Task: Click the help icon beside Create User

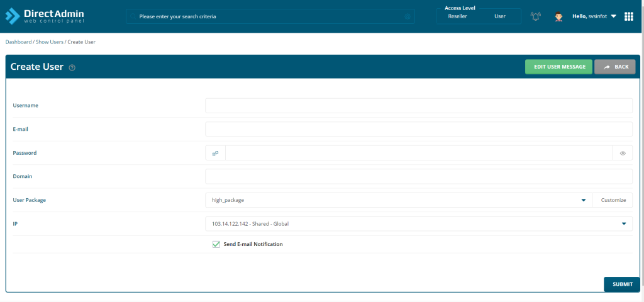Action: [x=72, y=67]
